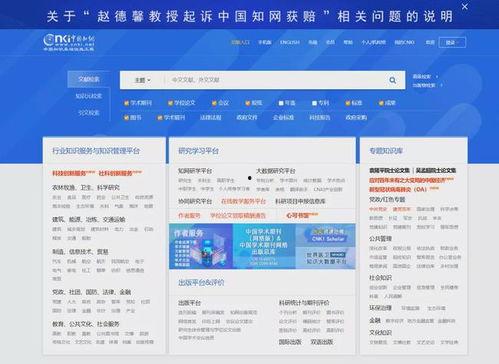This screenshot has width=499, height=364.
Task: Click the CNKI Scholar banner
Action: coord(325,235)
